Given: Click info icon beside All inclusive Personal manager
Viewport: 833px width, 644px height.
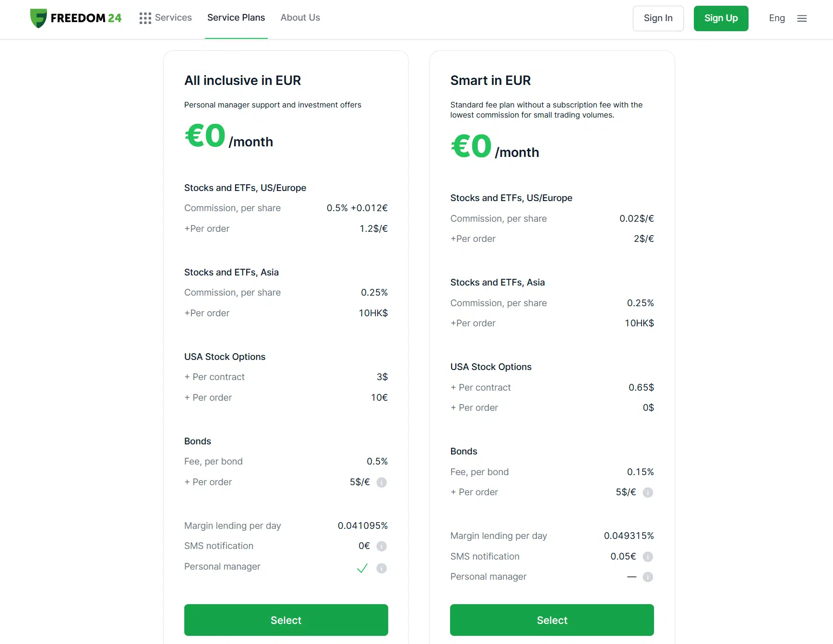Looking at the screenshot, I should [381, 568].
